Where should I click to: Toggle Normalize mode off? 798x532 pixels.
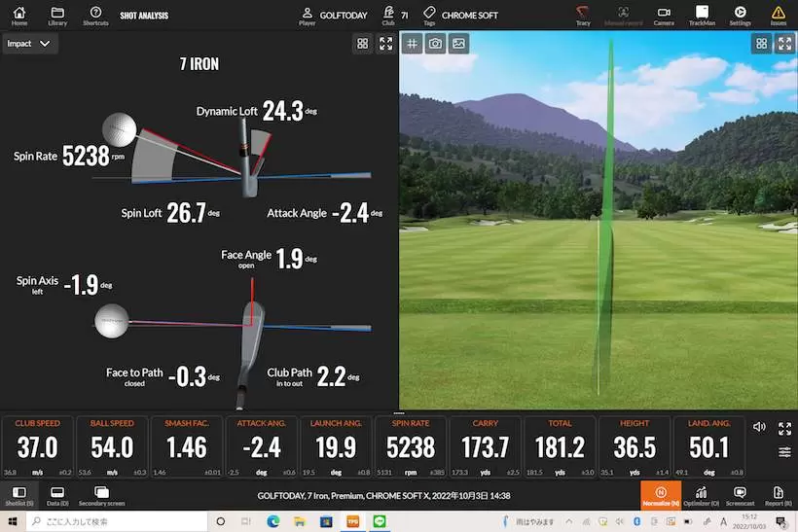[661, 495]
